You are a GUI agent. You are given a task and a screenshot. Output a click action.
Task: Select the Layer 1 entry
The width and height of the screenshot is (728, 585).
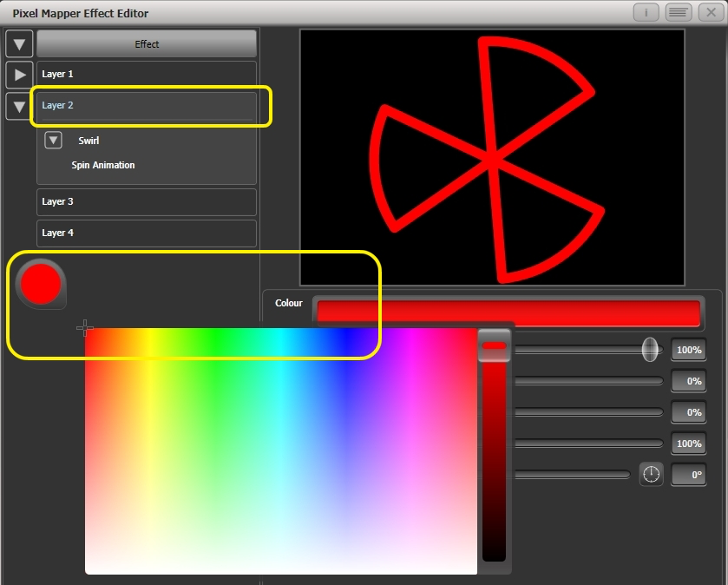click(146, 74)
